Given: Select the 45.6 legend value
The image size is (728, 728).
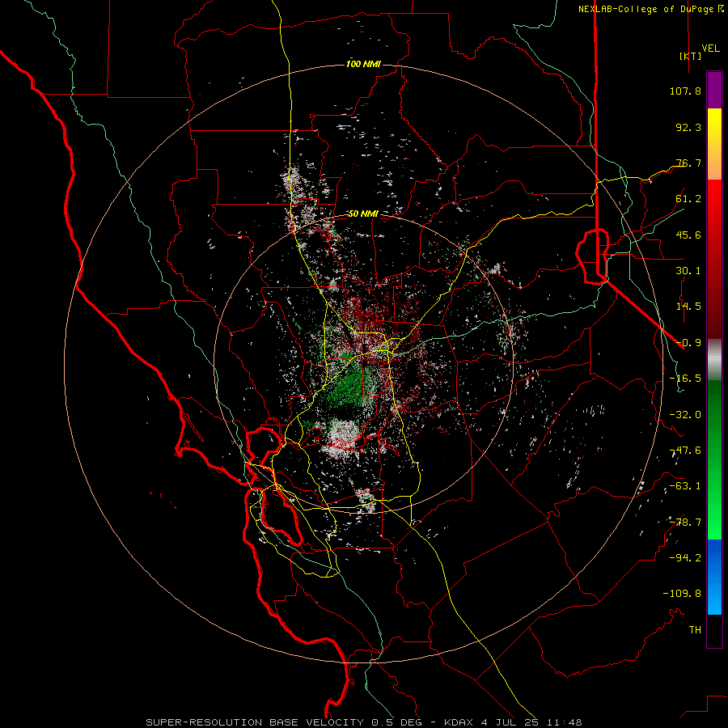Looking at the screenshot, I should point(688,235).
